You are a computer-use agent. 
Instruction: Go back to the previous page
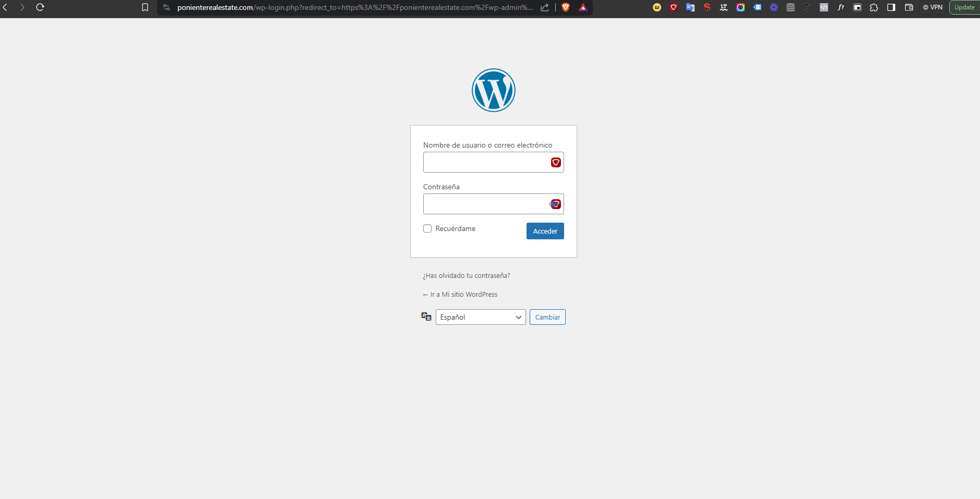pyautogui.click(x=5, y=7)
